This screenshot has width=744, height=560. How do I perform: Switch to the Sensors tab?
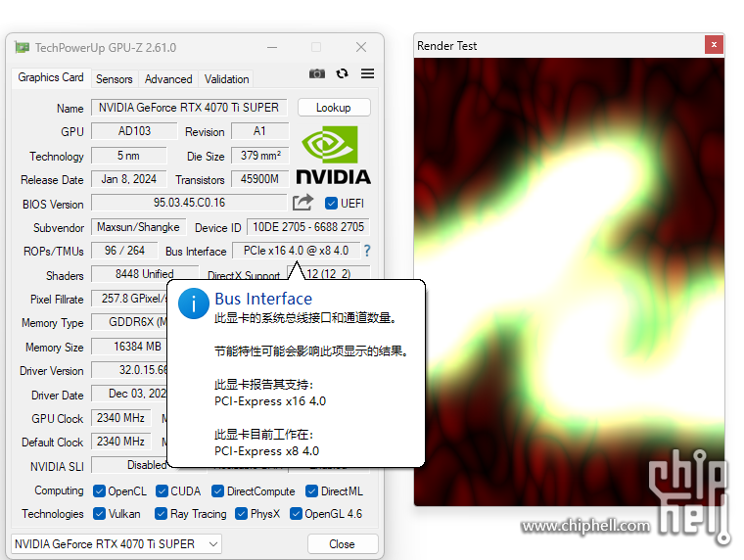click(x=114, y=78)
